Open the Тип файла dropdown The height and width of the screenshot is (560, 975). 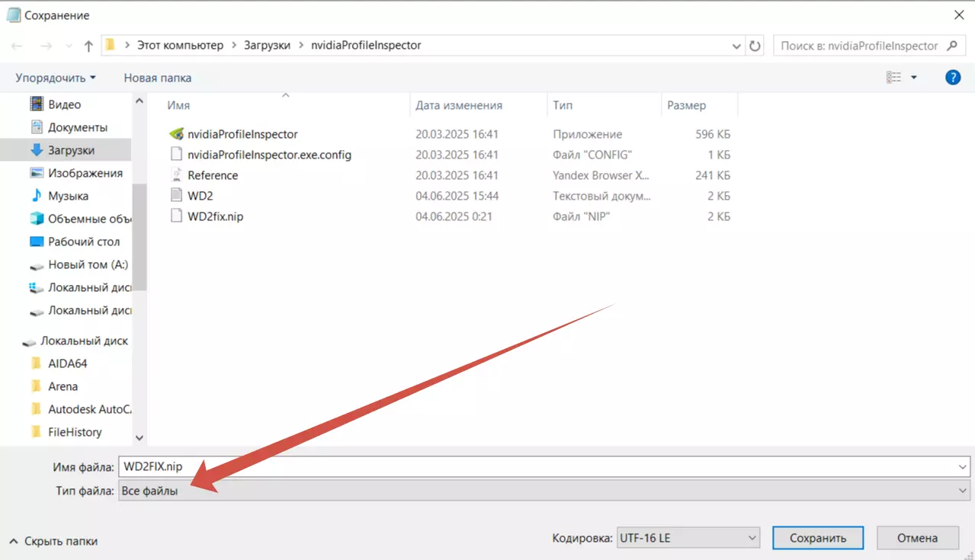(x=544, y=491)
